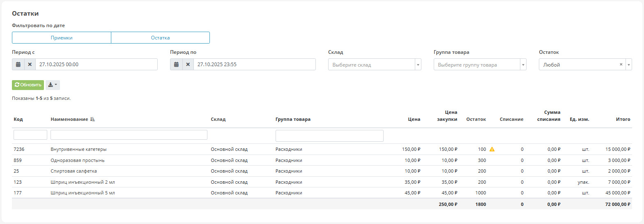
Task: Clear the Период по date value
Action: (188, 65)
